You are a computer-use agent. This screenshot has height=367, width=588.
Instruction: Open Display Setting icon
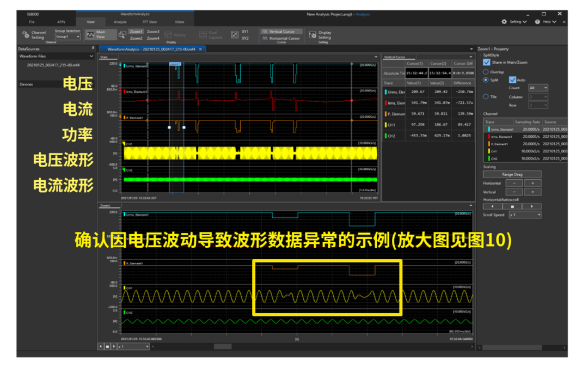coord(313,35)
